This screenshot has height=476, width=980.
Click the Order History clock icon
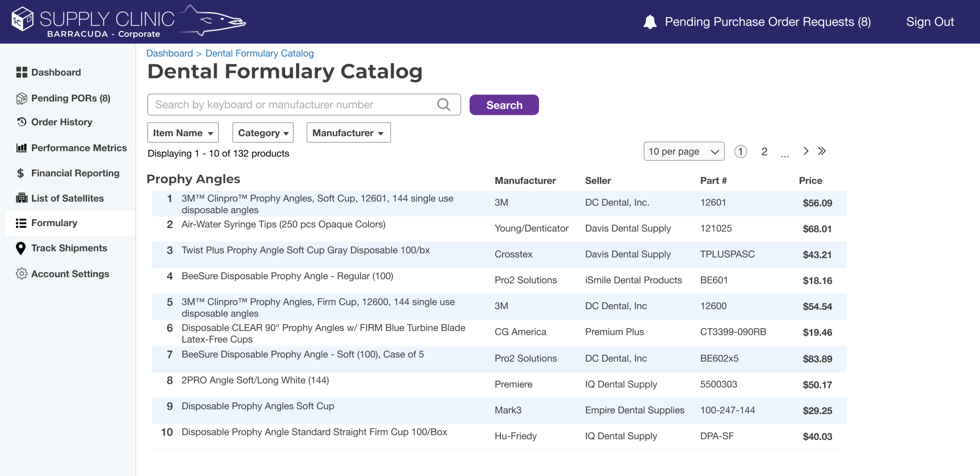point(22,122)
